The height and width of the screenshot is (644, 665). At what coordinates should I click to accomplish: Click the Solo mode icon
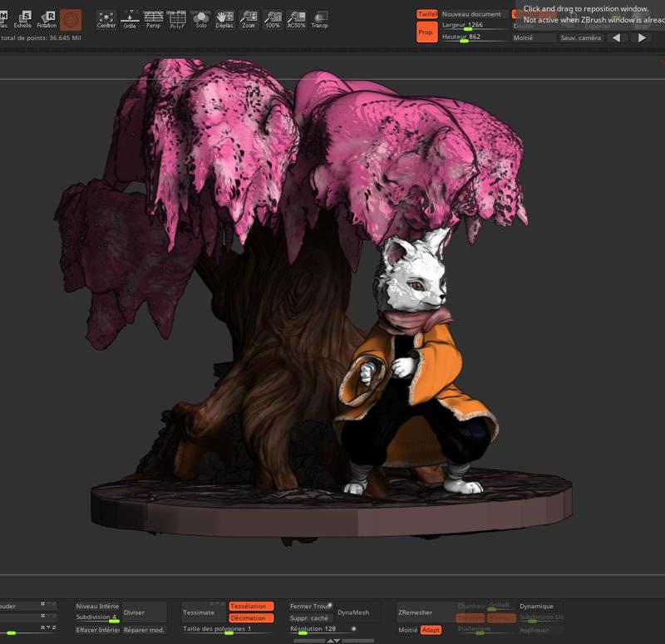(x=200, y=19)
